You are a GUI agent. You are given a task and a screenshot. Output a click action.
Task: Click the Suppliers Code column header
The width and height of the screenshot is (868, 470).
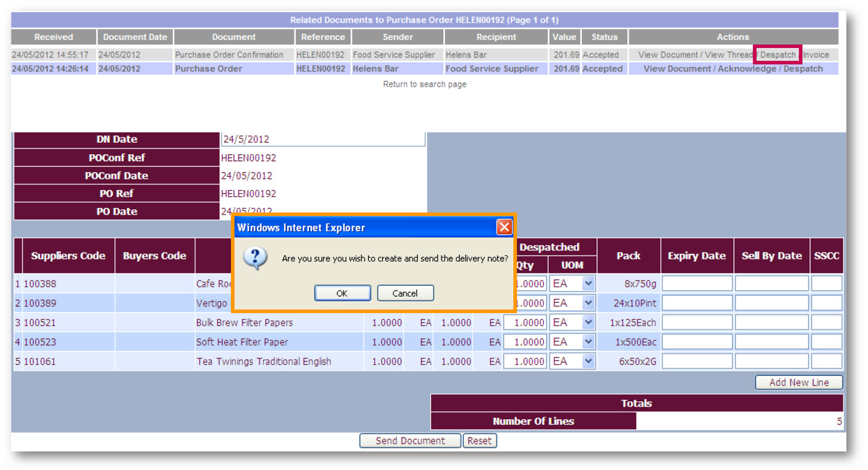(x=68, y=255)
